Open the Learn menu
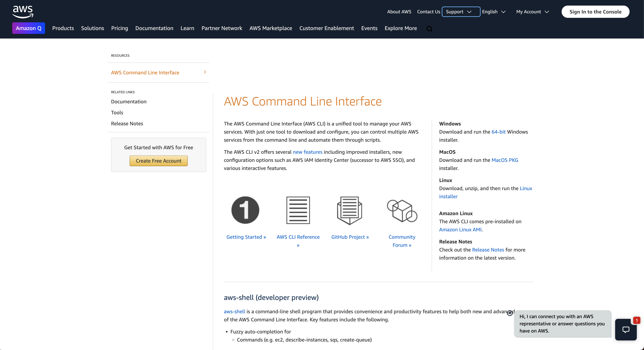Viewport: 644px width, 350px height. (187, 28)
